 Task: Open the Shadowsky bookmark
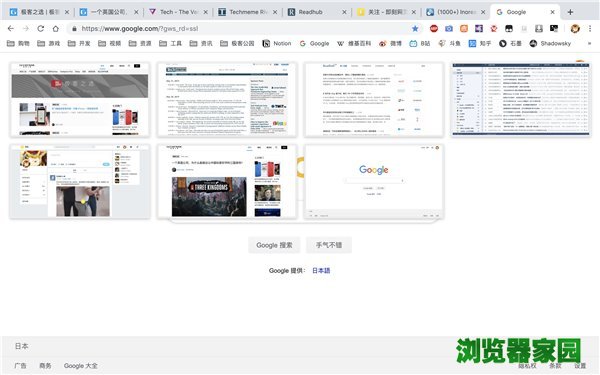click(550, 44)
